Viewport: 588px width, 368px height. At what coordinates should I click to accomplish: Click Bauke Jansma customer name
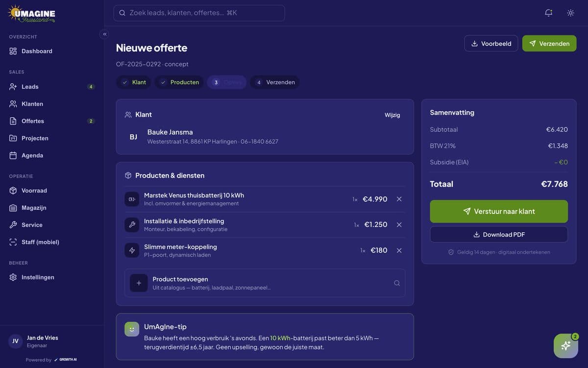[x=170, y=132]
